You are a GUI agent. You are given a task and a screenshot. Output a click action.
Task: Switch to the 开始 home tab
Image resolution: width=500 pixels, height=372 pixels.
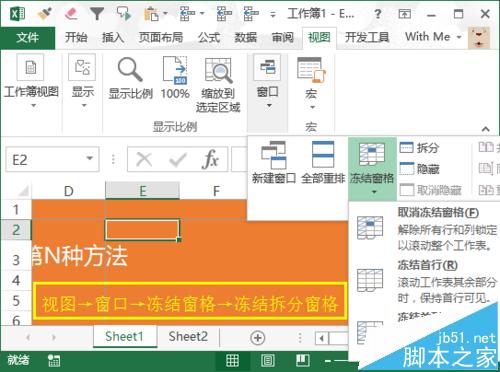click(x=76, y=37)
